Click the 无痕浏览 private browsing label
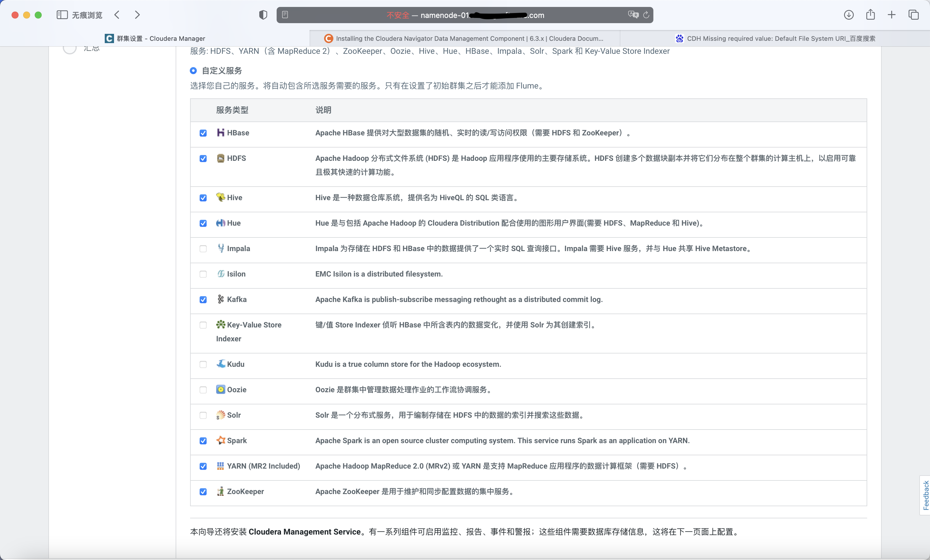Image resolution: width=930 pixels, height=560 pixels. pos(87,15)
